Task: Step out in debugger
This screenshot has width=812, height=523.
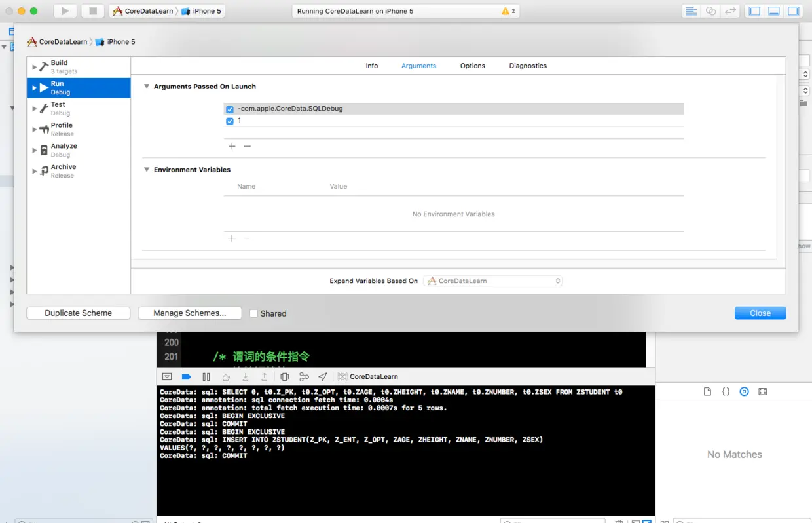Action: [x=265, y=377]
